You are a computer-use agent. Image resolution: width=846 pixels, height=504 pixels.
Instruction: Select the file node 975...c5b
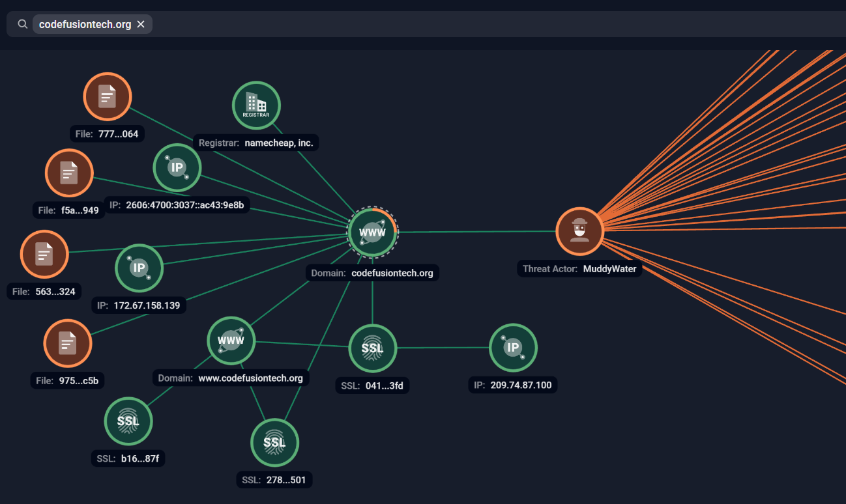[x=67, y=343]
